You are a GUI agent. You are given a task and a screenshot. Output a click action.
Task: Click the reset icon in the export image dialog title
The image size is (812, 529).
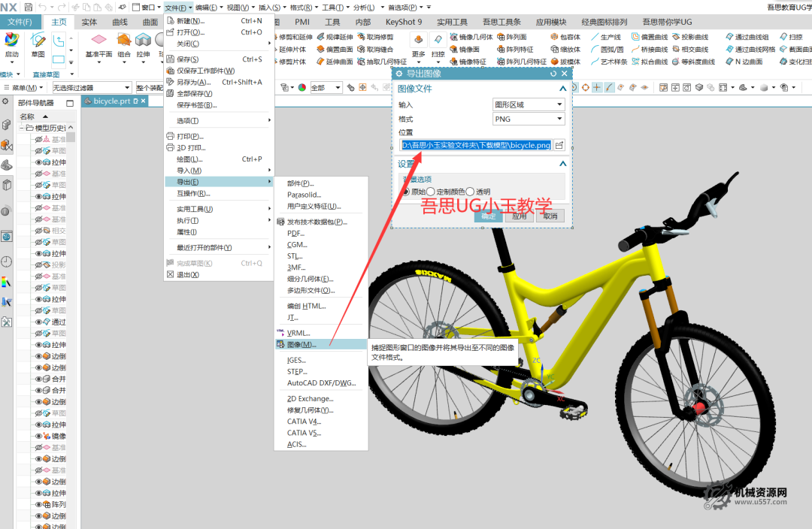click(x=553, y=74)
